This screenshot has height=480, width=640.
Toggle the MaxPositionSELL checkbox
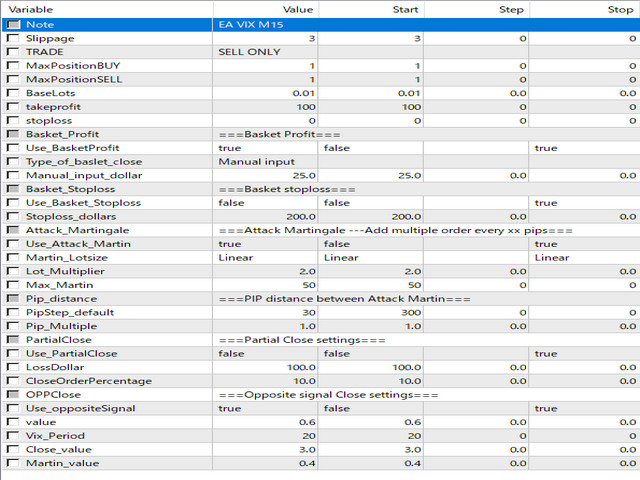(x=13, y=79)
